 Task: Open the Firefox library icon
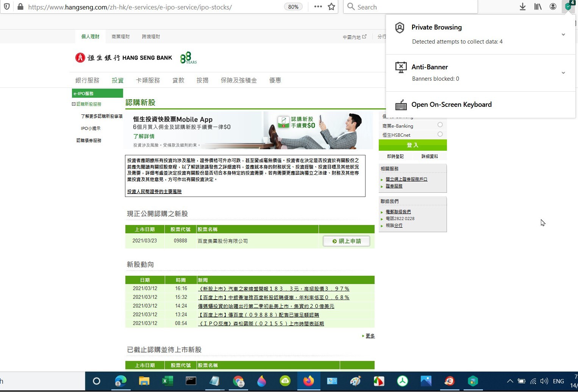click(538, 7)
